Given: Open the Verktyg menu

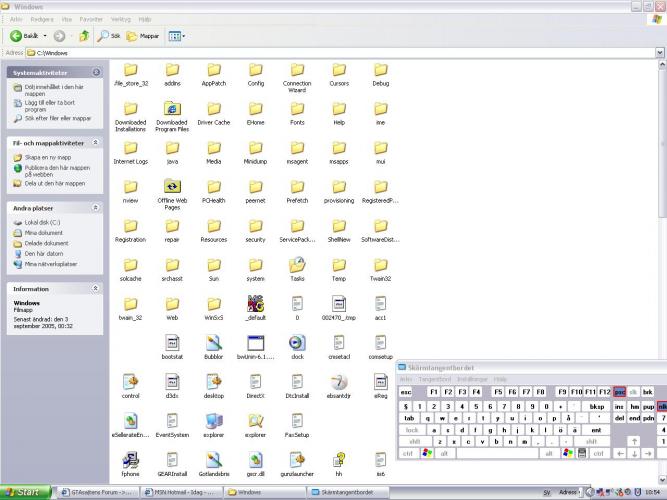Looking at the screenshot, I should pyautogui.click(x=120, y=18).
